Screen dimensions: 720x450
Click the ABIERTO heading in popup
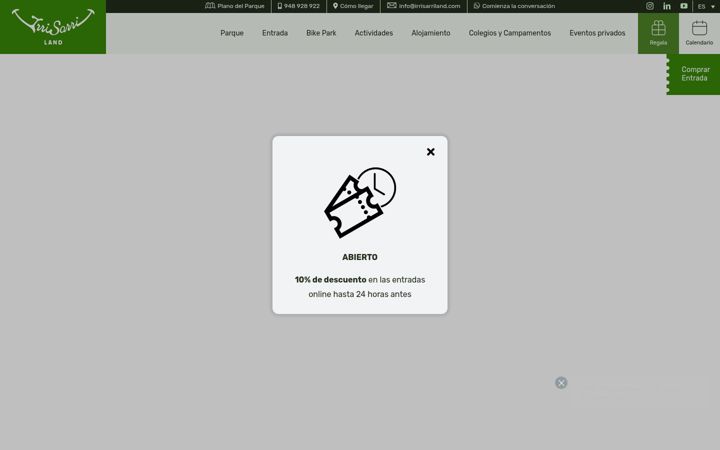(360, 257)
